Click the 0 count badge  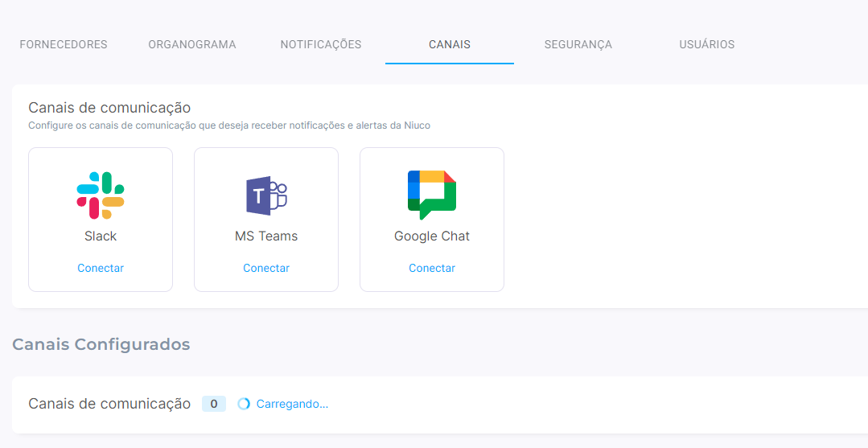click(214, 405)
